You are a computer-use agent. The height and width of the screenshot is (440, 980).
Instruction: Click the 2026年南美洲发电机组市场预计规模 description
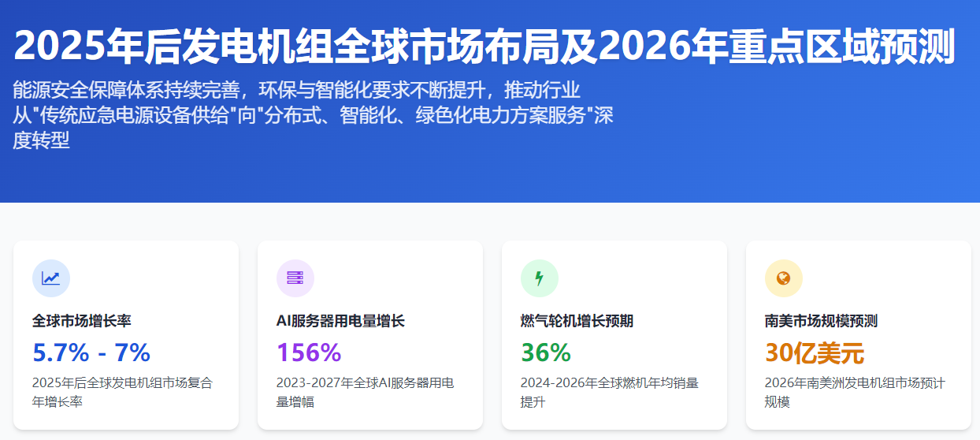854,392
